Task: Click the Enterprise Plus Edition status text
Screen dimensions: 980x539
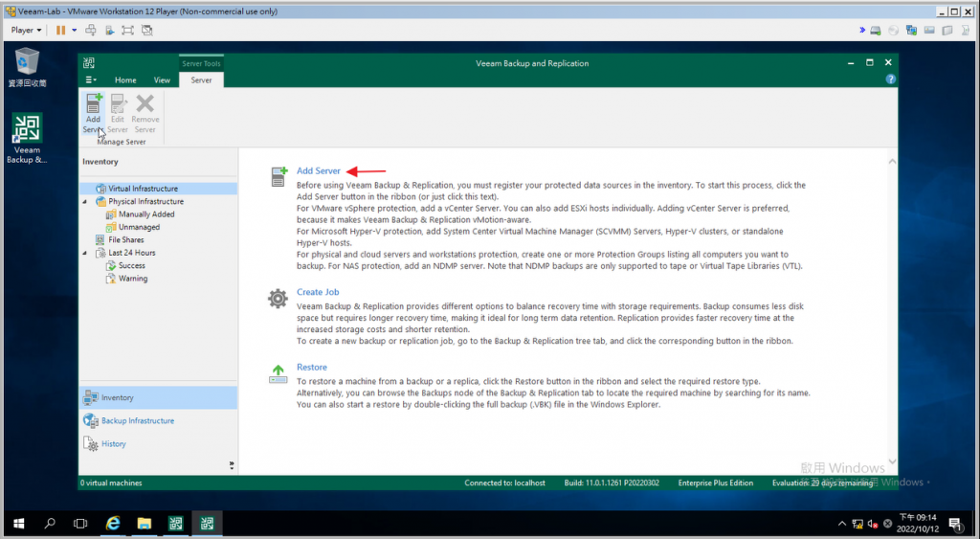Action: (716, 483)
